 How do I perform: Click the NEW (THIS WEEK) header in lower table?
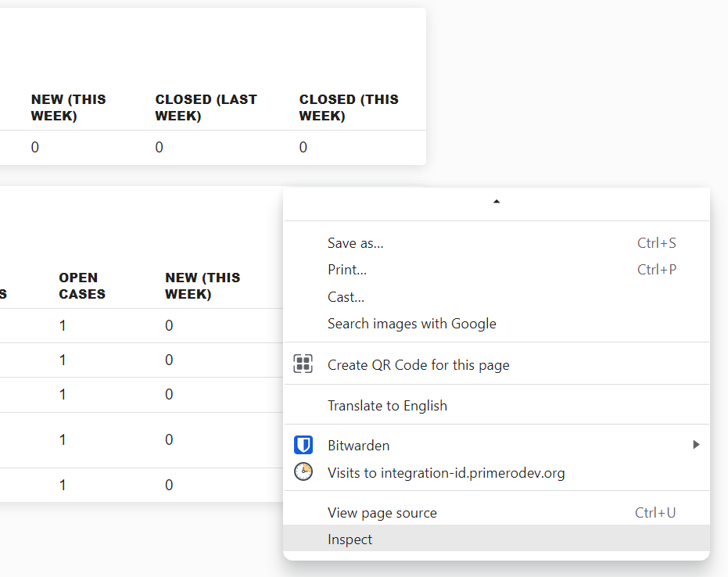pyautogui.click(x=203, y=285)
